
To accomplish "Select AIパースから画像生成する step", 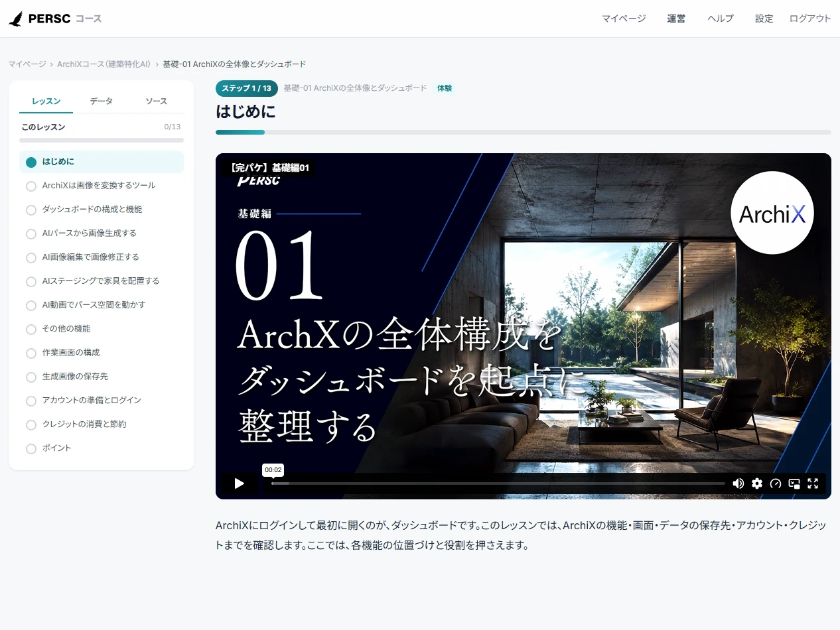I will click(x=102, y=233).
